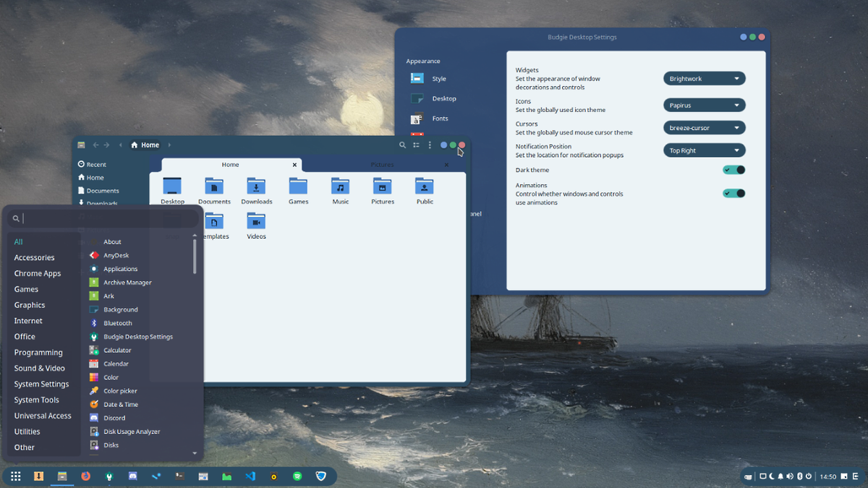Launch Archive Manager from the app list

(x=120, y=283)
